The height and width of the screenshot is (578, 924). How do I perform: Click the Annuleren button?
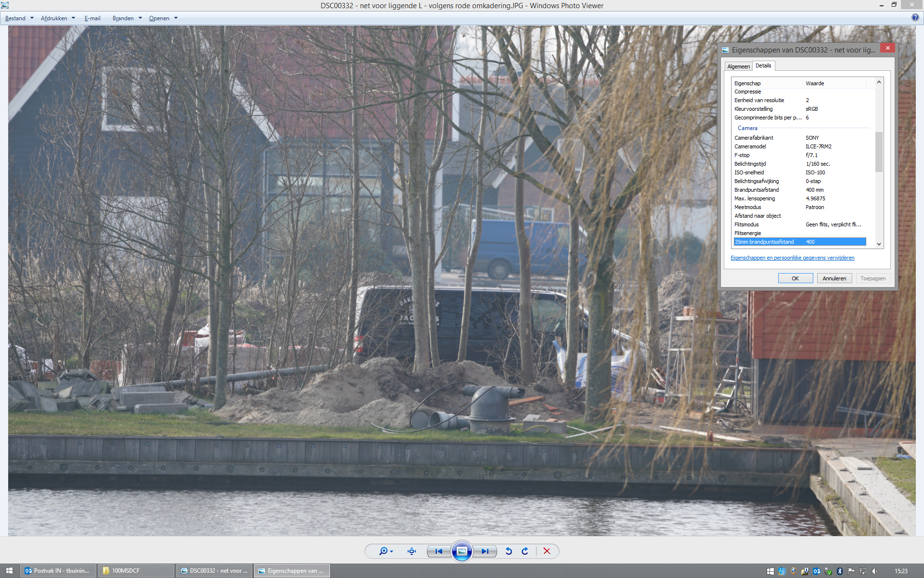(834, 278)
